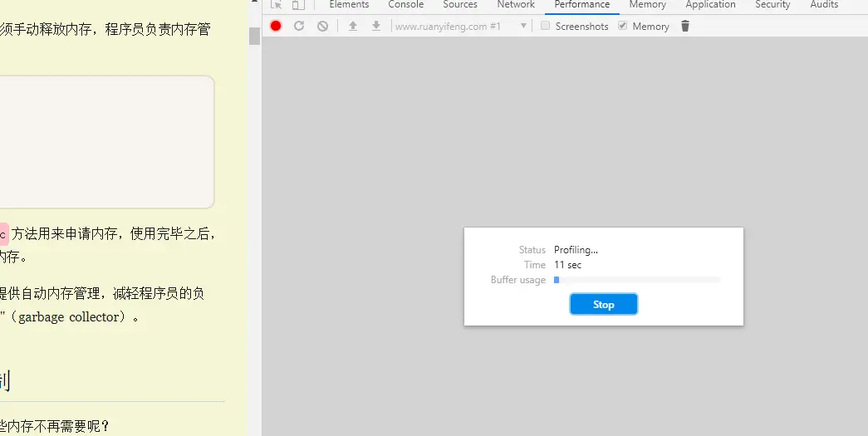The width and height of the screenshot is (868, 436).
Task: Enable the Screenshots checkbox
Action: click(x=545, y=26)
